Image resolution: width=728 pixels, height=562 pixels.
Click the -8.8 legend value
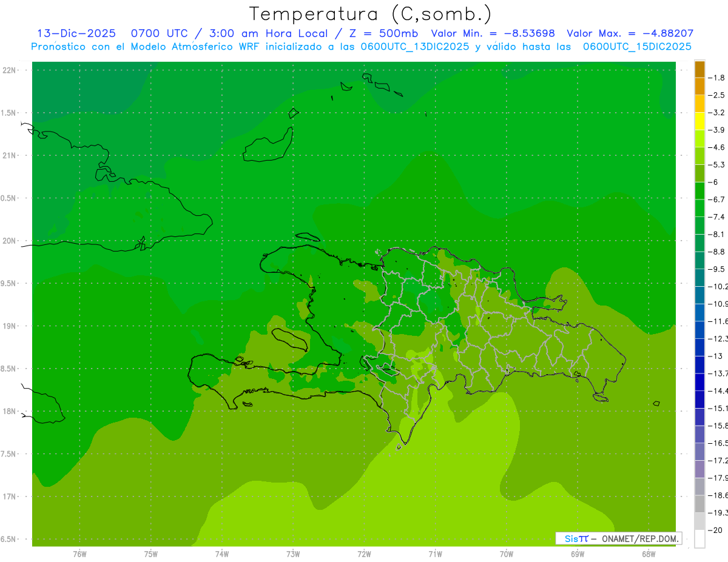[716, 252]
